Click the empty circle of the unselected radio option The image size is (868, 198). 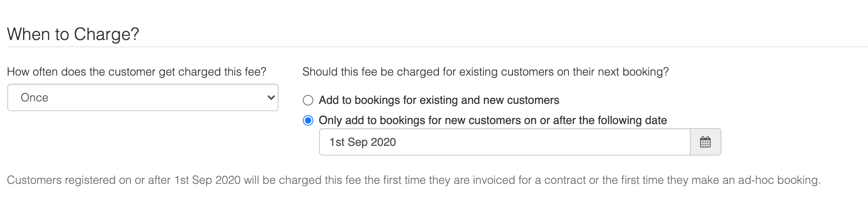[x=308, y=100]
